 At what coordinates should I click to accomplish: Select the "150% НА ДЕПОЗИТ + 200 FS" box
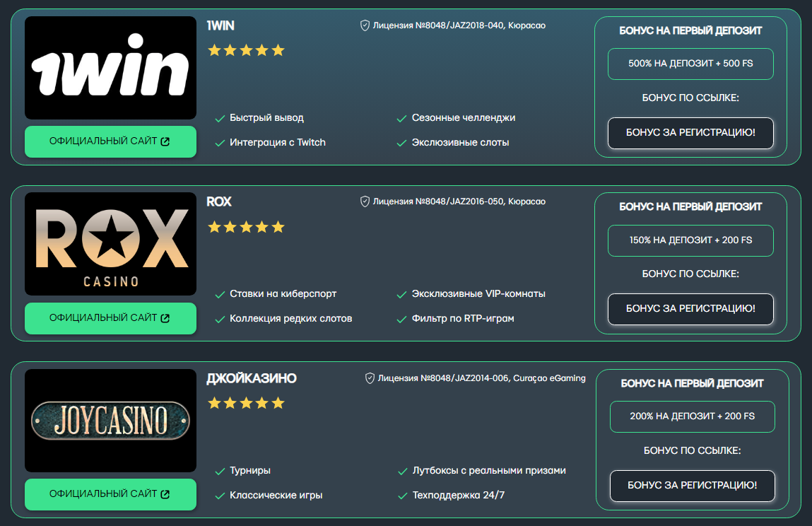(690, 240)
